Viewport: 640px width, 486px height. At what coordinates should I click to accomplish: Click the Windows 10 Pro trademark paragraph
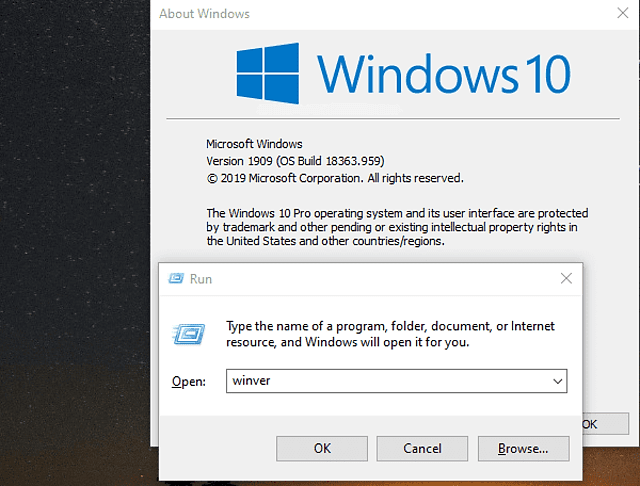pyautogui.click(x=396, y=227)
